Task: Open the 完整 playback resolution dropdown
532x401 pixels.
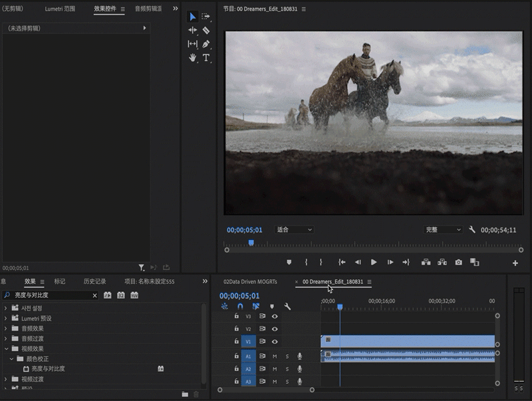Action: [443, 229]
